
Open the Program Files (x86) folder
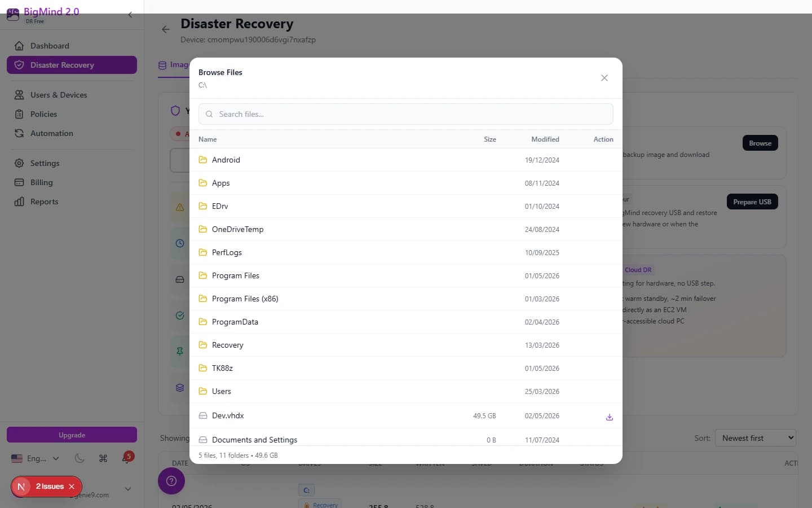click(406, 299)
